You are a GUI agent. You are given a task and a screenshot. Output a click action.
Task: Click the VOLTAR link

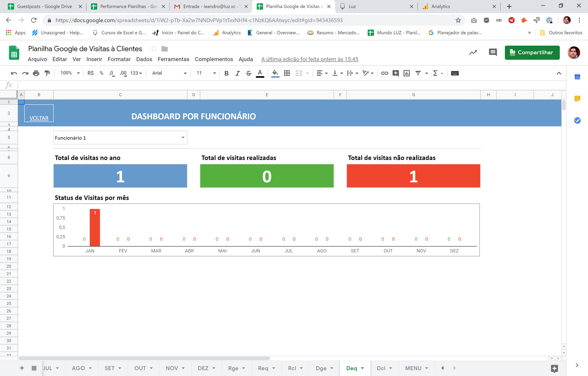click(x=39, y=118)
